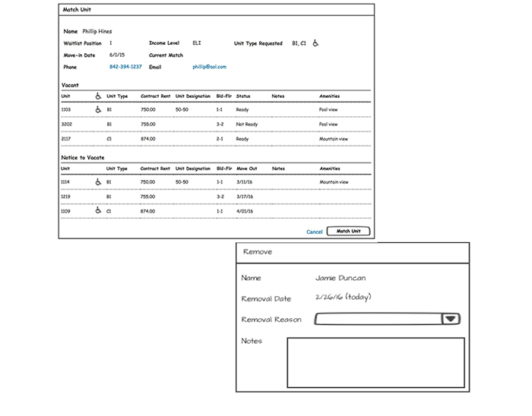Click Contract Rent header in Vacant table
532x416 pixels.
tap(155, 96)
